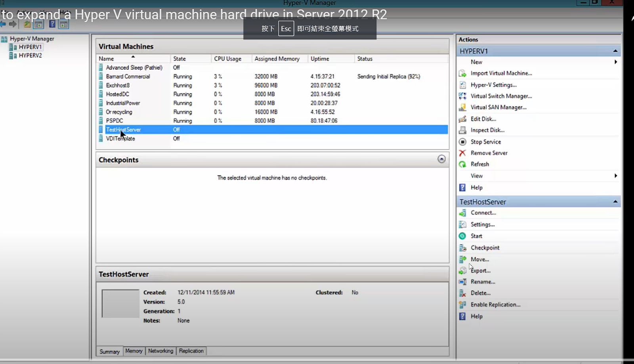Select the IndustrialPower VM row
This screenshot has height=364, width=634.
pos(273,103)
